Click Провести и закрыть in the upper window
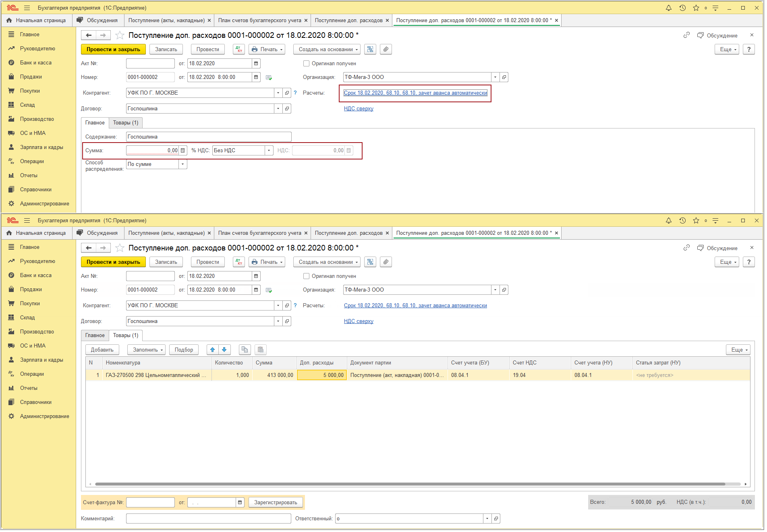Viewport: 767px width, 532px height. [113, 50]
